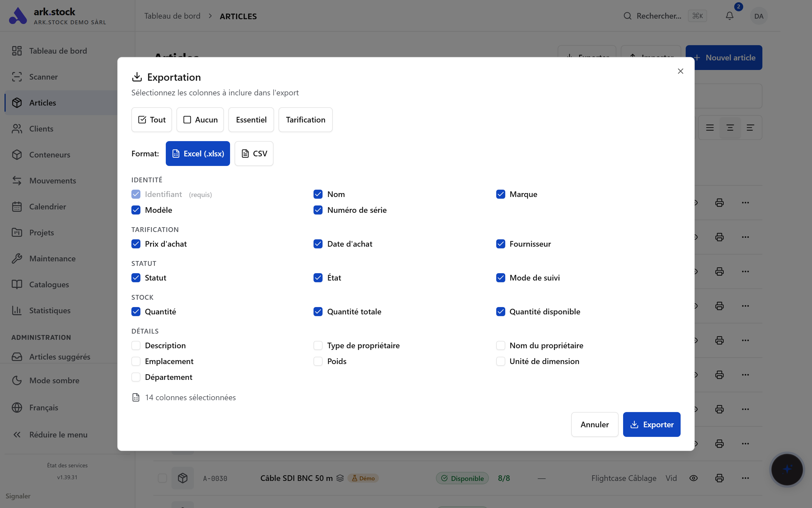The width and height of the screenshot is (812, 508).
Task: Enable the Description column checkbox
Action: (136, 345)
